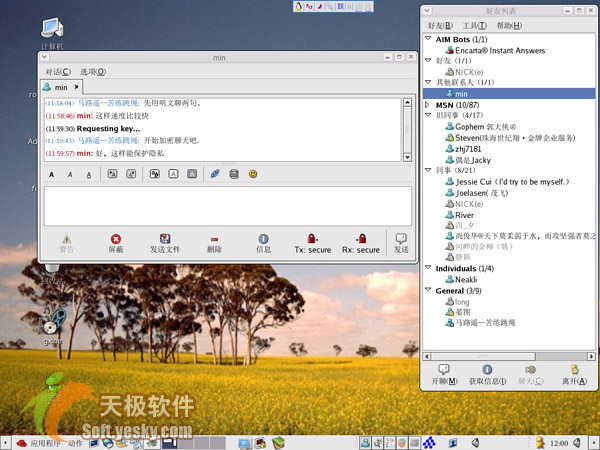Collapse the General (3/9) group
The height and width of the screenshot is (450, 600).
[428, 290]
